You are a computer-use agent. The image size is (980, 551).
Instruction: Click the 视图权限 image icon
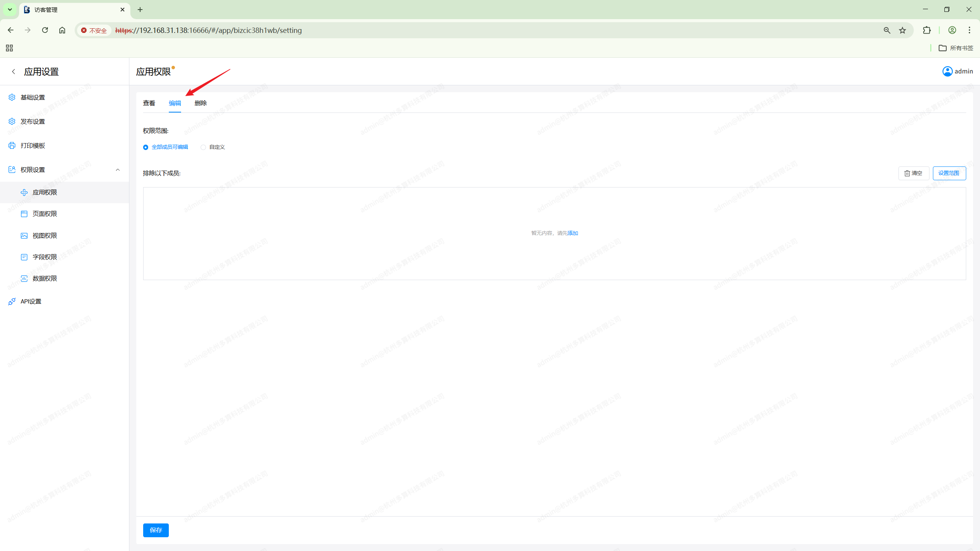coord(24,236)
